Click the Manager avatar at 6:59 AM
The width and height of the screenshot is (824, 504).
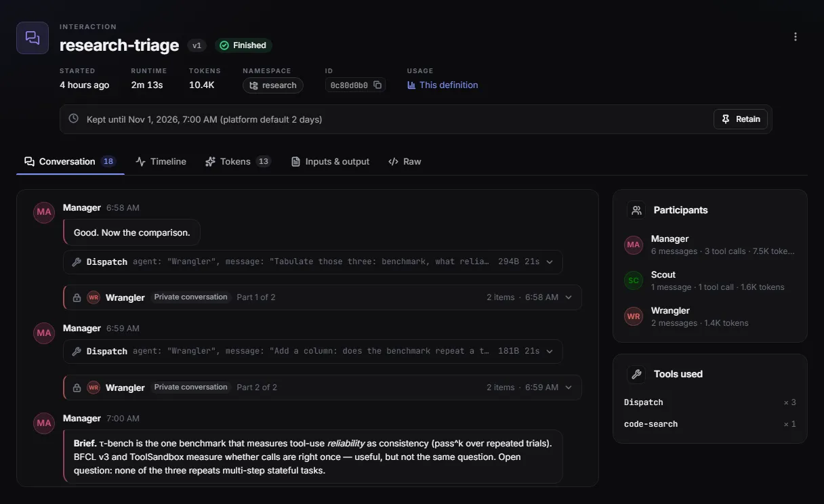click(x=44, y=333)
